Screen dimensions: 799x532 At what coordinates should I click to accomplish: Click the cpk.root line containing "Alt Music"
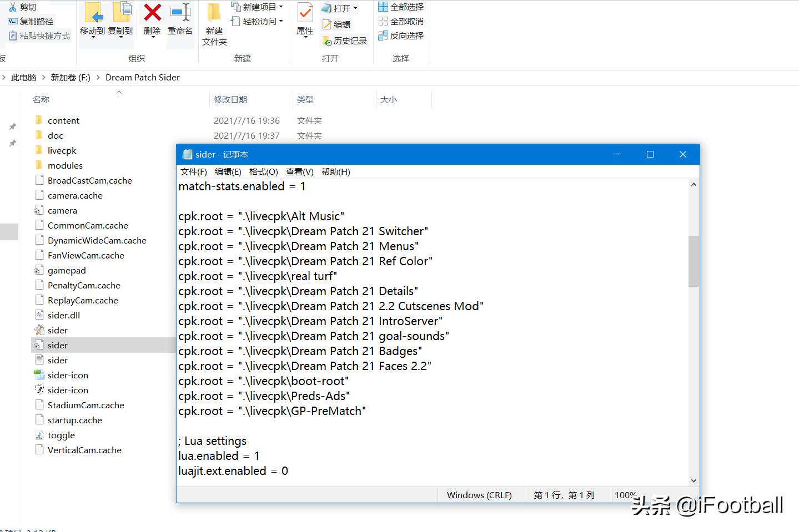262,216
